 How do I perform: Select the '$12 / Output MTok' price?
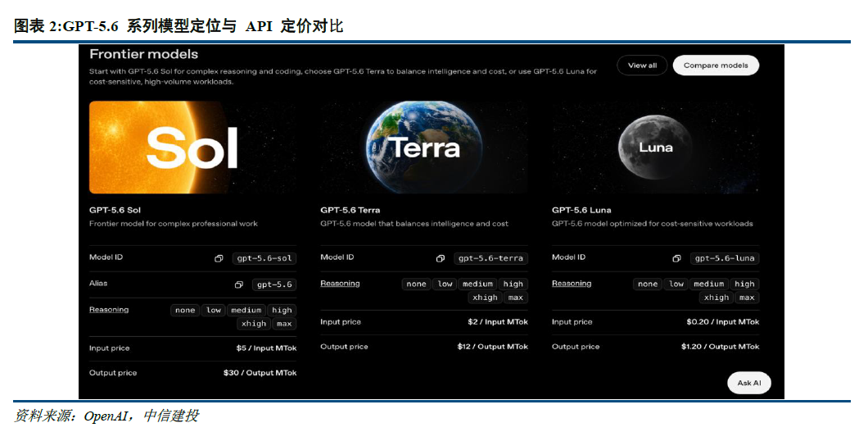click(x=492, y=347)
